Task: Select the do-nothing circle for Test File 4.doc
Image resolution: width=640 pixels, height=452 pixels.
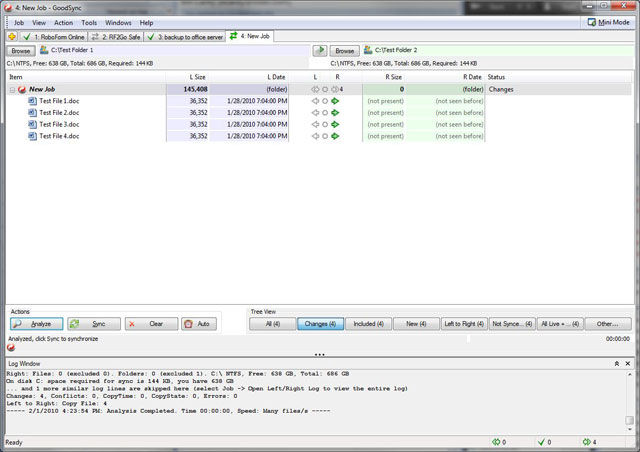Action: point(325,136)
